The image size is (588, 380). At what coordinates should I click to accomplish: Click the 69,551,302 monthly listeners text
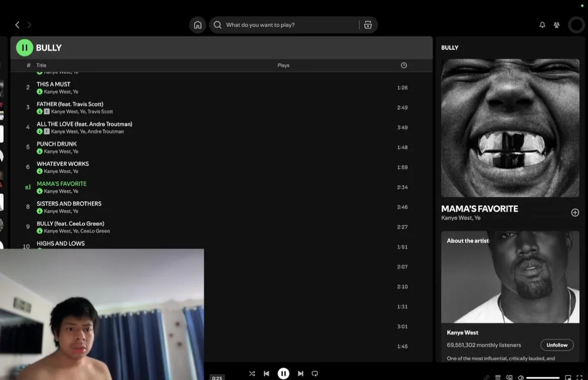point(484,345)
